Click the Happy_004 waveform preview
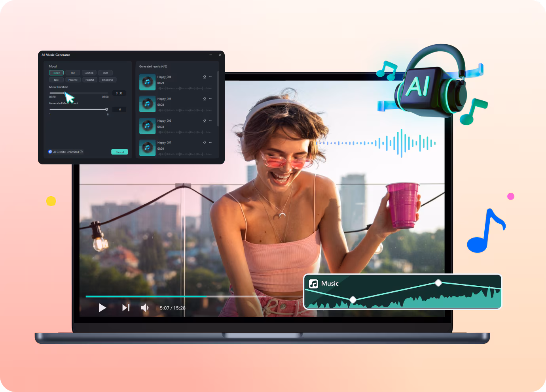This screenshot has width=546, height=392. click(x=185, y=88)
